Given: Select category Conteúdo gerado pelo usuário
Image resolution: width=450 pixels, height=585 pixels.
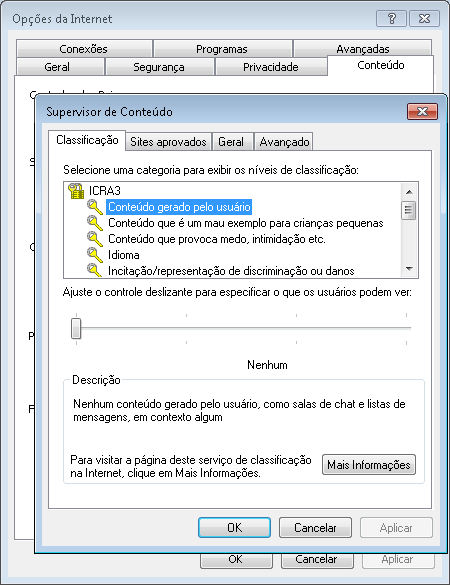Looking at the screenshot, I should [x=179, y=207].
